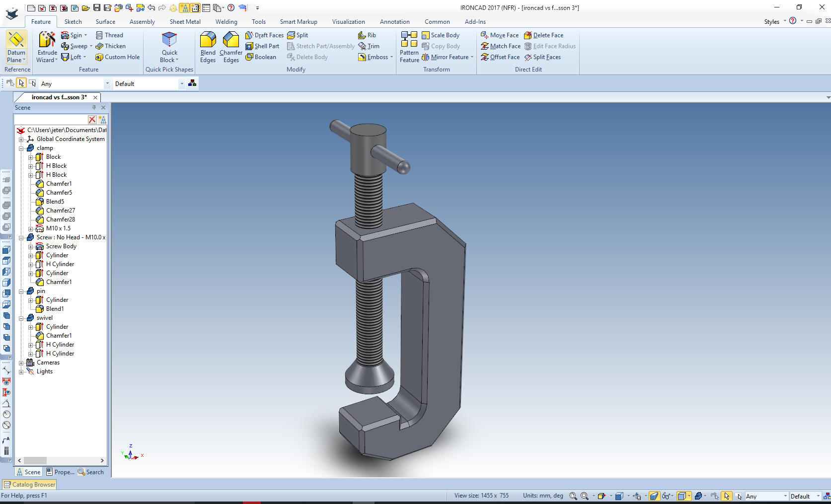Switch to the Sketch ribbon tab
Screen dimensions: 831x504
pyautogui.click(x=73, y=22)
